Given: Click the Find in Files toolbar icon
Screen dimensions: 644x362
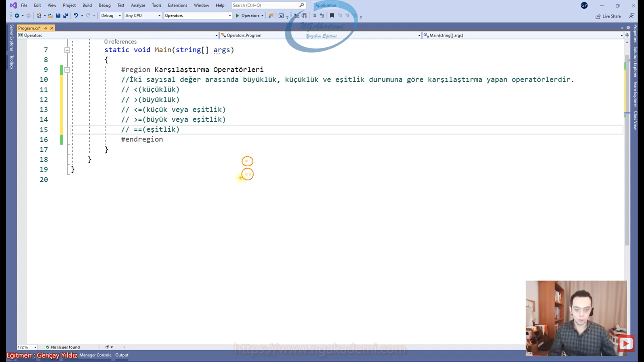Looking at the screenshot, I should 271,16.
